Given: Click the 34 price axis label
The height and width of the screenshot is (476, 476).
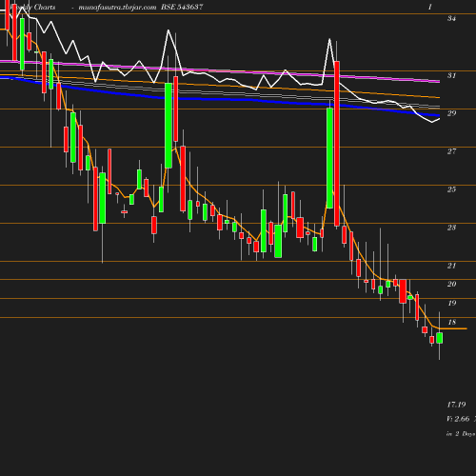Looking at the screenshot, I should [x=451, y=18].
